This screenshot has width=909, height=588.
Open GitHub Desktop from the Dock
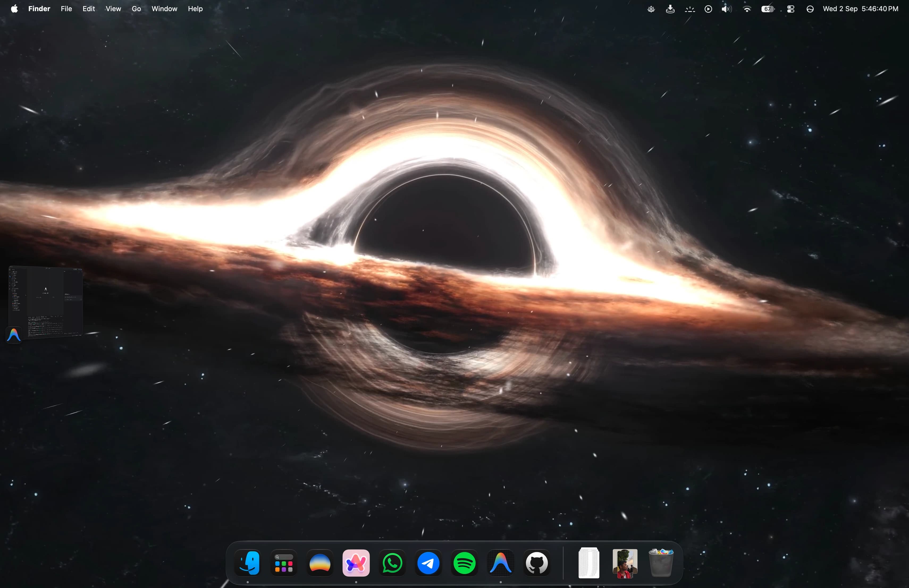[537, 563]
